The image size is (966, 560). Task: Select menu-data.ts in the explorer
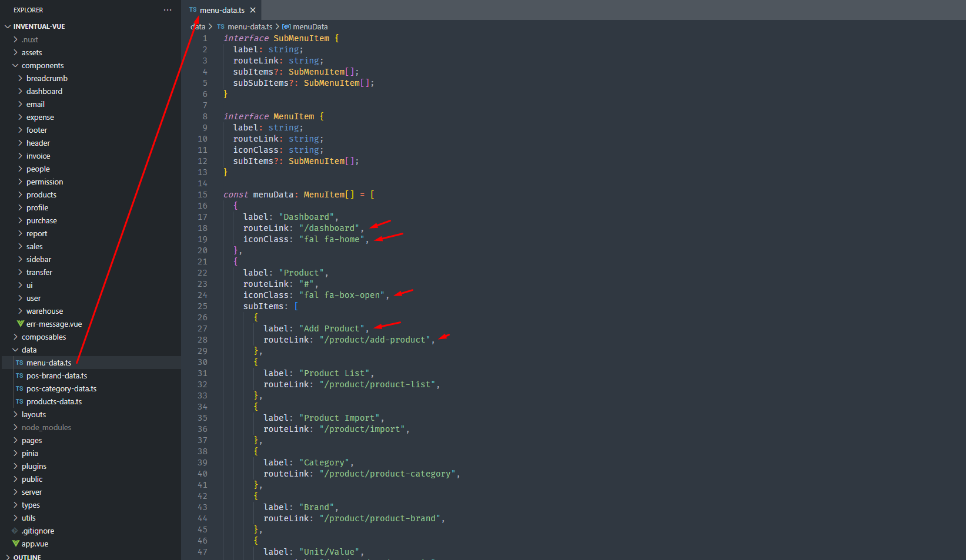point(49,363)
